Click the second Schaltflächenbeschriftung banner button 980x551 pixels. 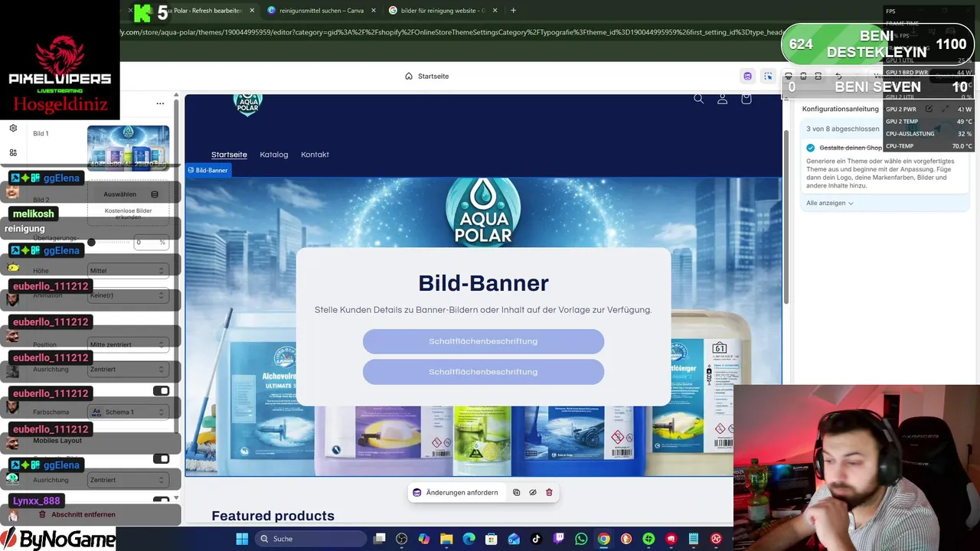[483, 372]
